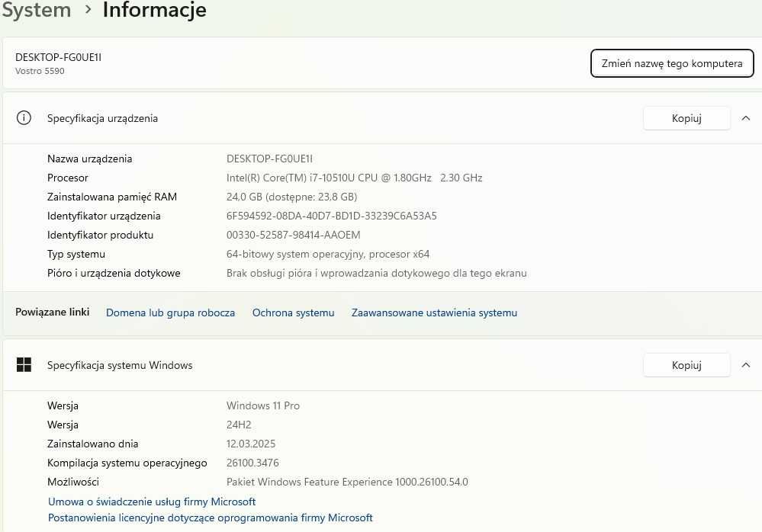Select the Specyfikacja systemu Windows header text
The image size is (762, 532).
pyautogui.click(x=120, y=365)
